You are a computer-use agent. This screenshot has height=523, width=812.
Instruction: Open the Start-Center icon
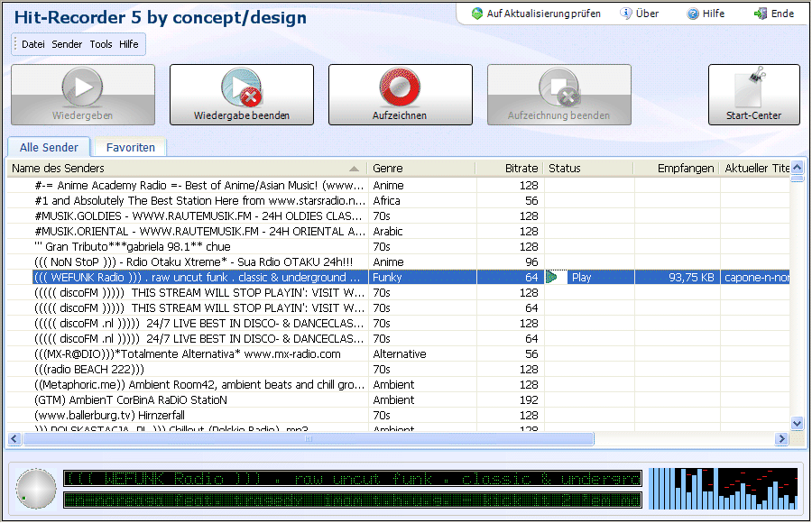tap(753, 88)
